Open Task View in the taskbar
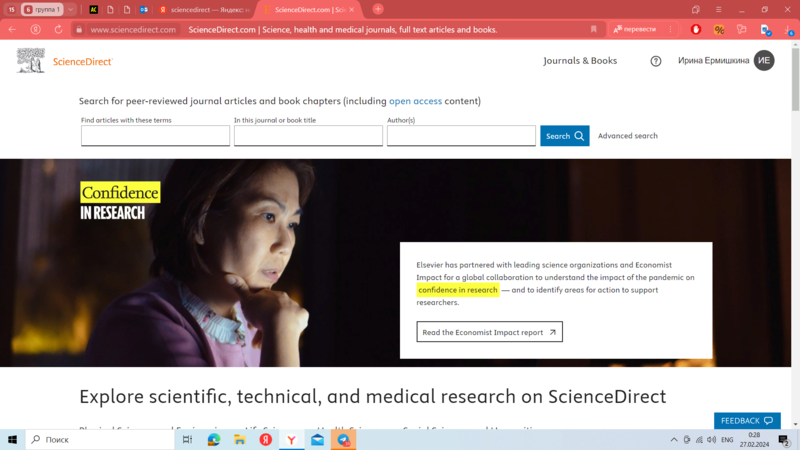Viewport: 800px width, 450px height. [x=187, y=439]
